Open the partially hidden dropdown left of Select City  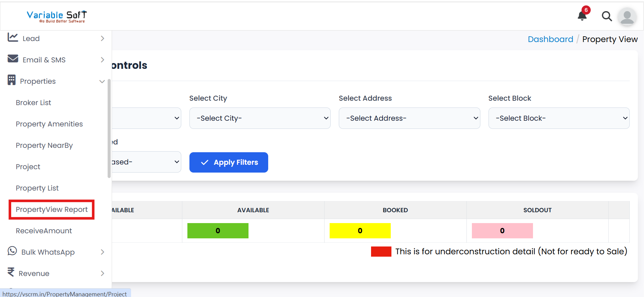(x=146, y=118)
